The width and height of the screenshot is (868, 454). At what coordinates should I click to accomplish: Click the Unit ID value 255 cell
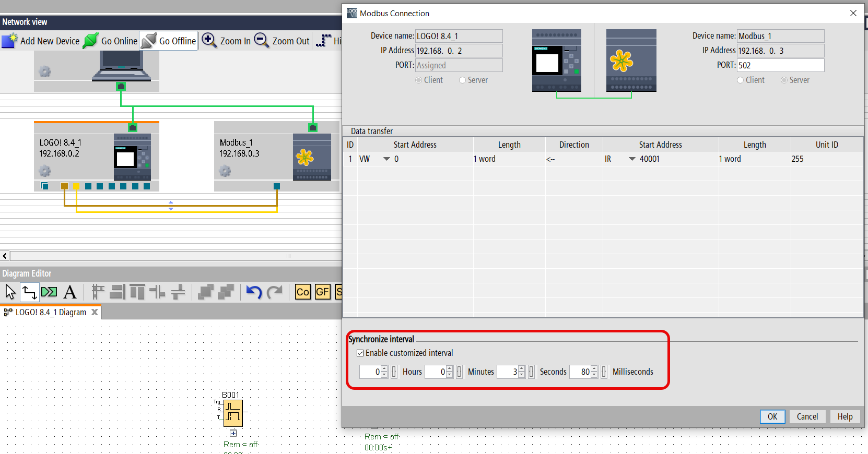click(827, 159)
